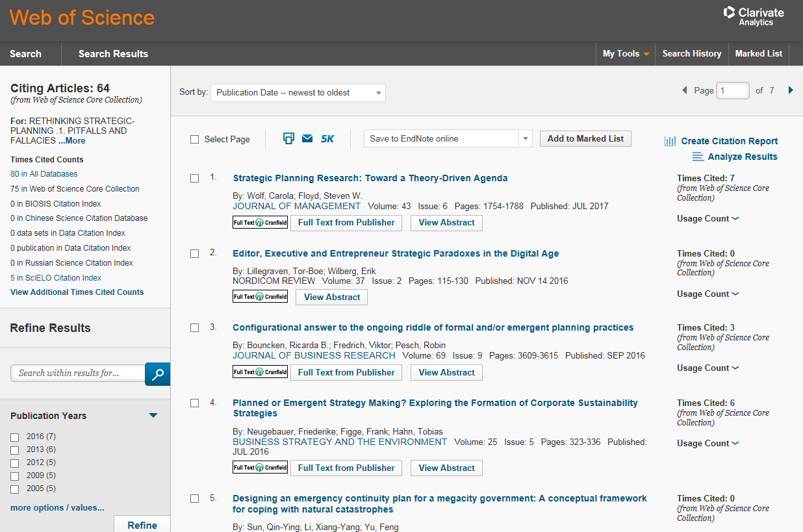Click the search magnifier button
Screen dimensions: 803x532
click(157, 374)
